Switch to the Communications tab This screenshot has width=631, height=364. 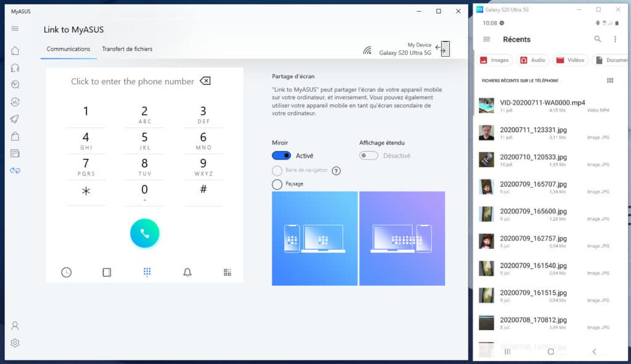point(68,49)
